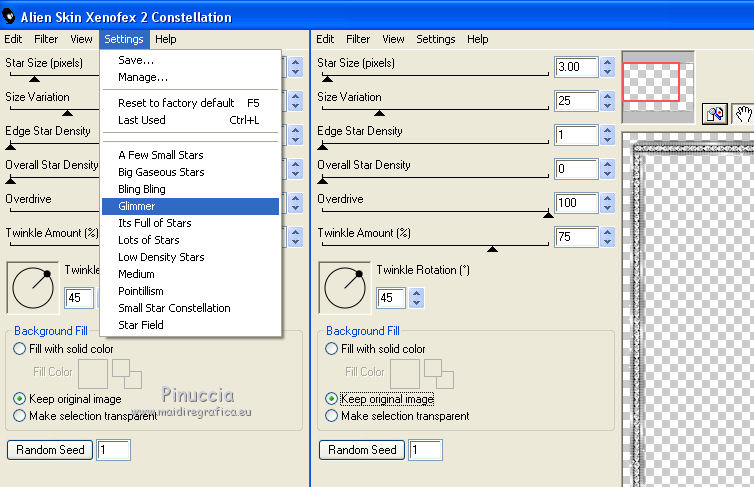This screenshot has width=754, height=487.
Task: Click the left panel Twinkle Rotation dial
Action: [x=33, y=288]
